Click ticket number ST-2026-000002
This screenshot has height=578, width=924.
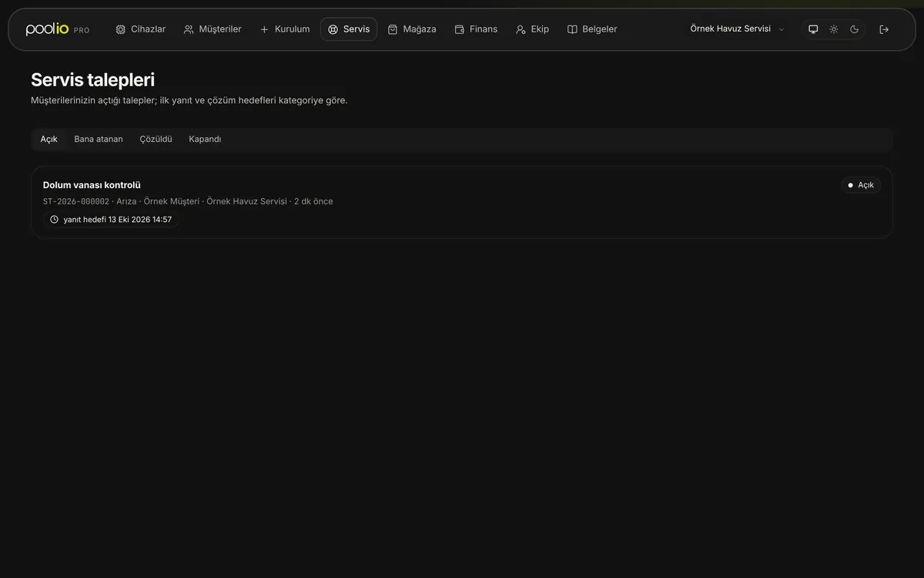point(76,202)
